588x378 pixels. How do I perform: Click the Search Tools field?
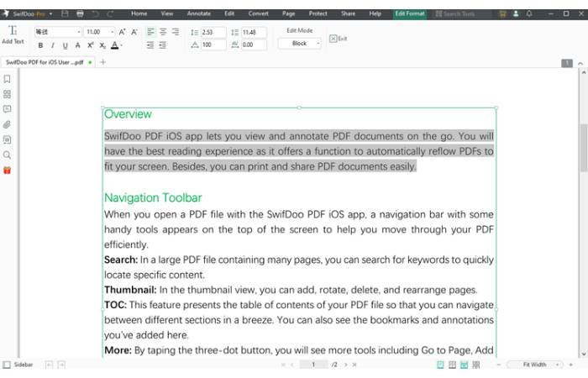462,14
